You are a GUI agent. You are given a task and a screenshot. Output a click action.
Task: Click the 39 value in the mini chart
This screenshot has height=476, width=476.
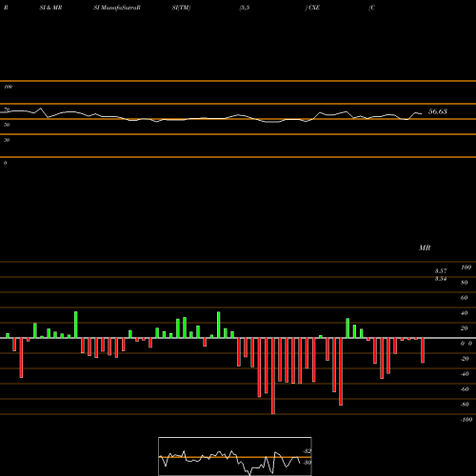[x=307, y=463]
